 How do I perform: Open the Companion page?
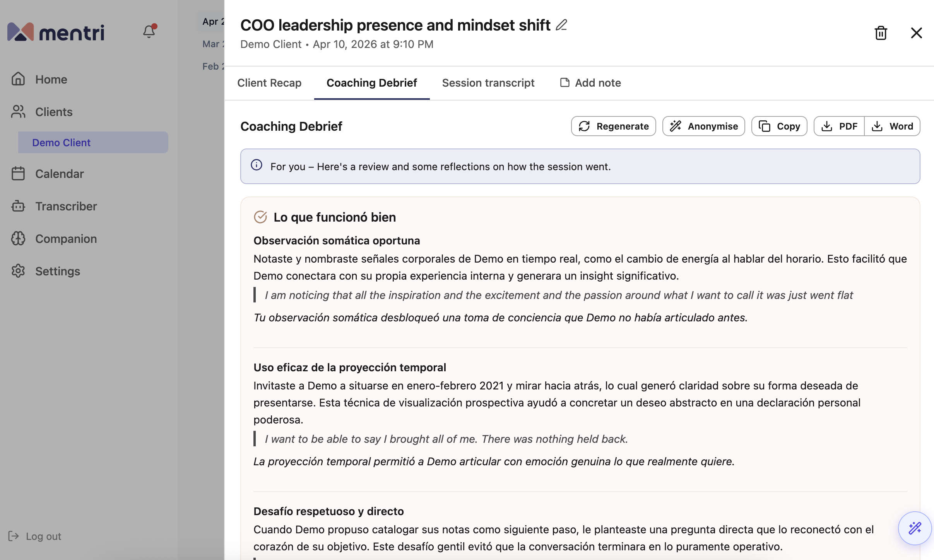66,239
